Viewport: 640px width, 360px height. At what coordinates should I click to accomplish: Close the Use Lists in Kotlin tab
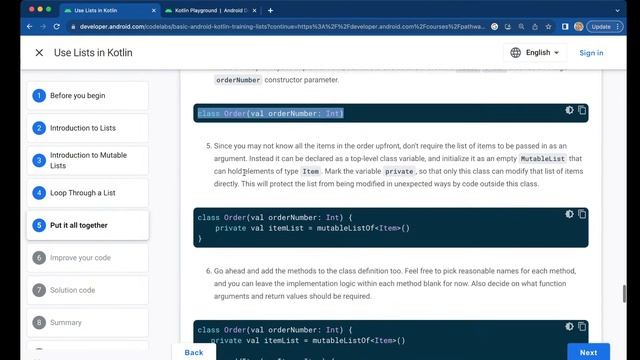[x=153, y=11]
